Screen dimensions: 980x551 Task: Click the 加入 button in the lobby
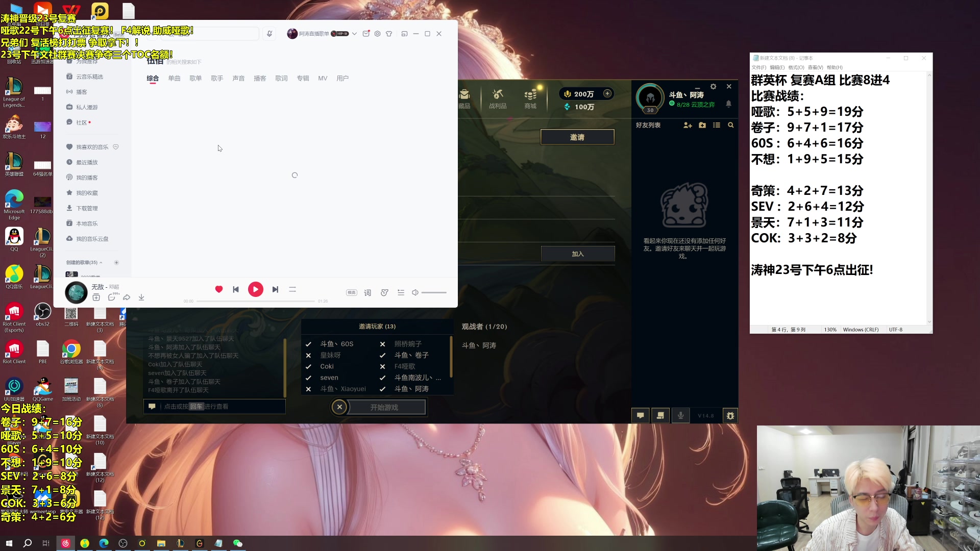pyautogui.click(x=578, y=254)
